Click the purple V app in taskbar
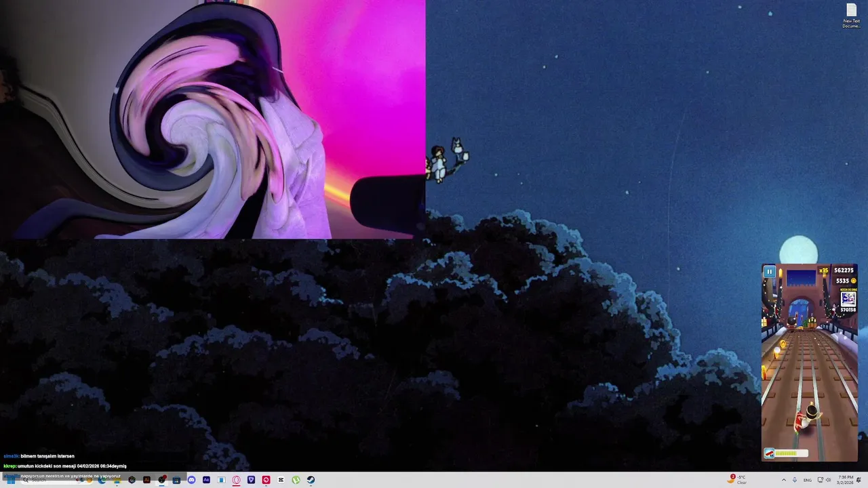 click(251, 480)
